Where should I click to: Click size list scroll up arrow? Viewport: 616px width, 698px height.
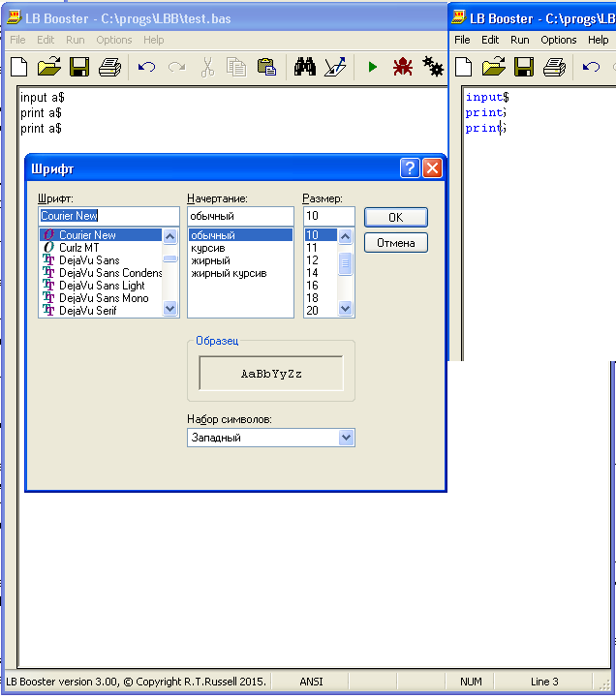(345, 236)
